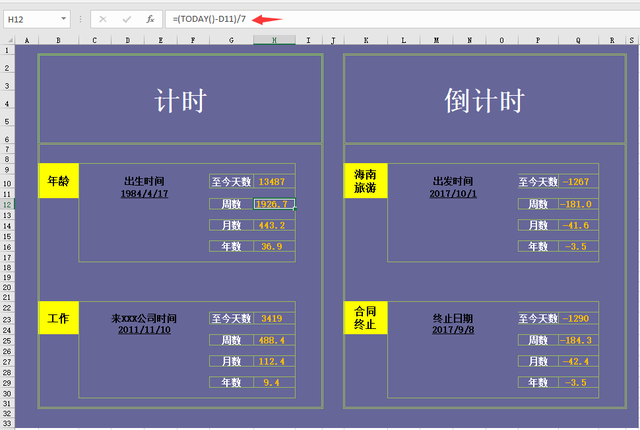Click the value -1290 cell
Viewport: 640px width, 430px height.
[x=578, y=318]
